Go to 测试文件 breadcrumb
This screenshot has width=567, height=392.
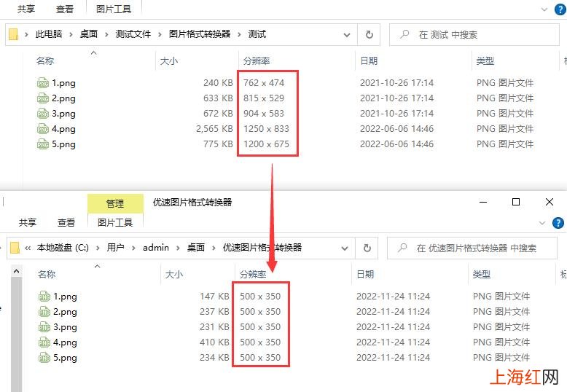coord(133,34)
